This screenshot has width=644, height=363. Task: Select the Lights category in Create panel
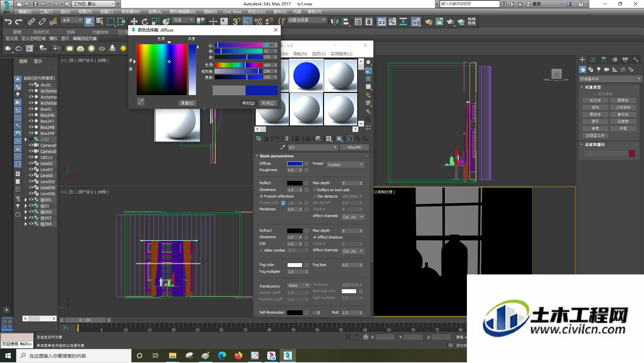pos(599,69)
